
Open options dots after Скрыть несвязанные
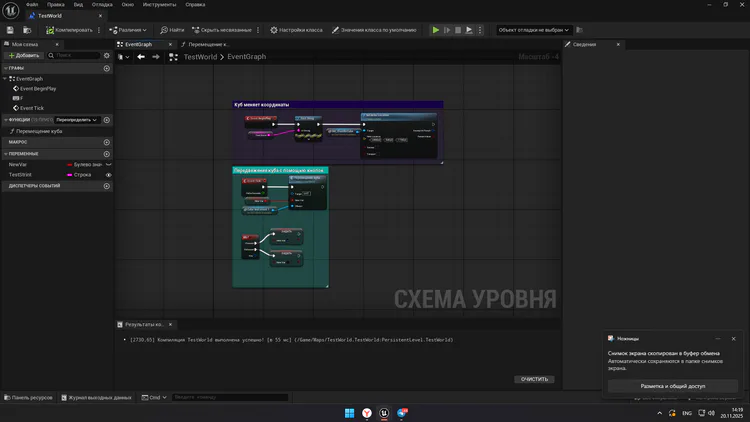coord(258,30)
